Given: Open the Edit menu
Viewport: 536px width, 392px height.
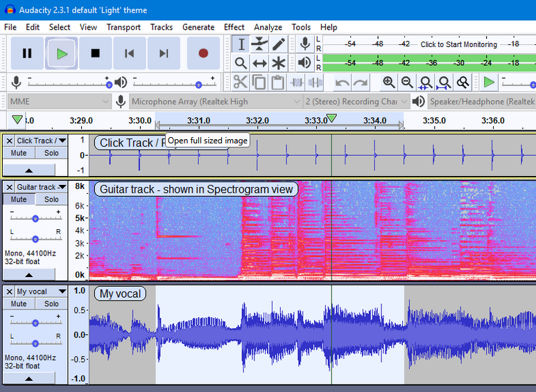Looking at the screenshot, I should [33, 27].
